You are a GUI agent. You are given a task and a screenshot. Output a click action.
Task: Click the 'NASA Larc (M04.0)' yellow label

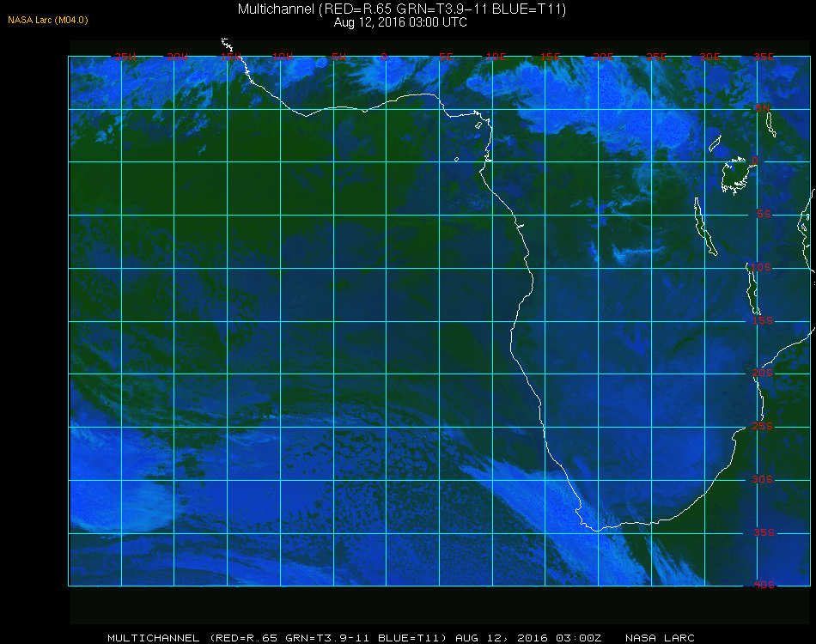(48, 20)
